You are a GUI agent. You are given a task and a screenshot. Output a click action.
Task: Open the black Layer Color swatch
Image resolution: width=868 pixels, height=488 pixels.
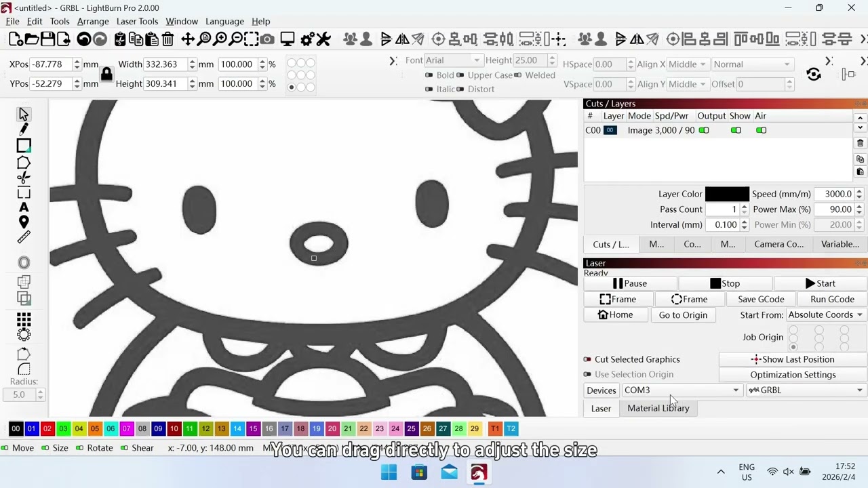[727, 194]
